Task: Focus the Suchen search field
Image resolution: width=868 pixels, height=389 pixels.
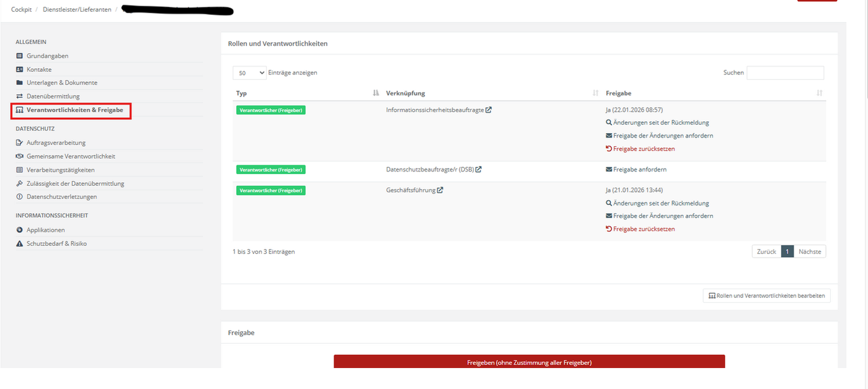Action: point(786,72)
